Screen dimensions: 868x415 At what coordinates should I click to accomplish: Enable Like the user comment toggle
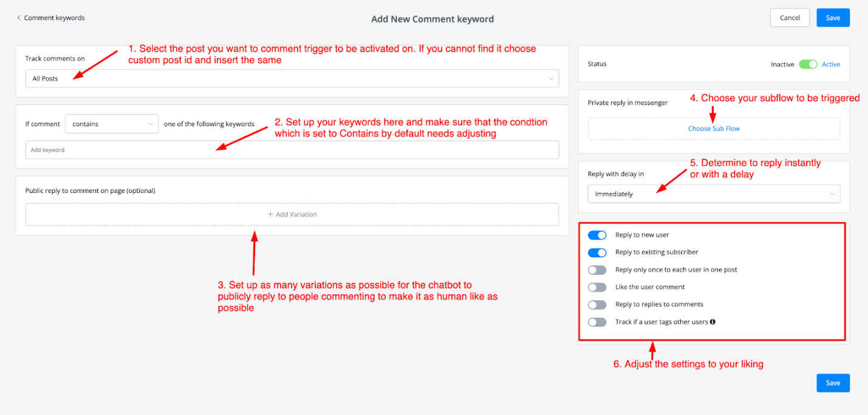[x=597, y=287]
